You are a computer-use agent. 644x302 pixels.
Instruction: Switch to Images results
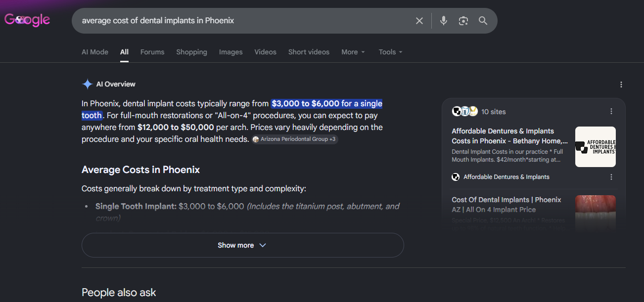tap(231, 52)
